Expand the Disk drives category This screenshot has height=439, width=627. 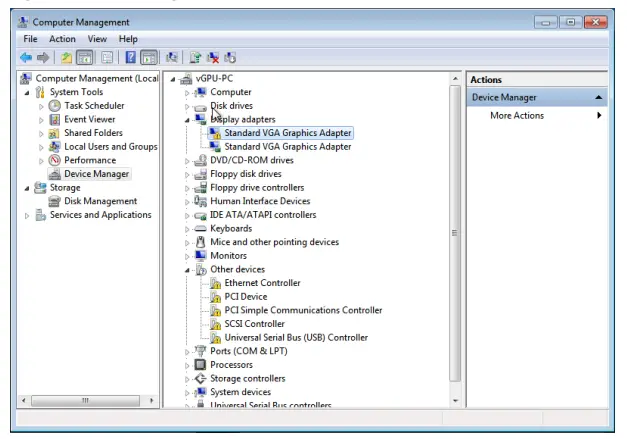point(187,106)
